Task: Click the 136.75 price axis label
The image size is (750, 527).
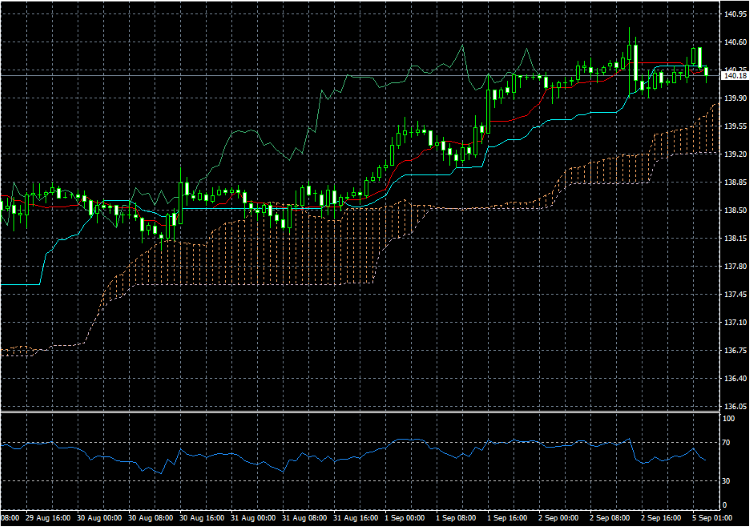Action: pos(735,351)
